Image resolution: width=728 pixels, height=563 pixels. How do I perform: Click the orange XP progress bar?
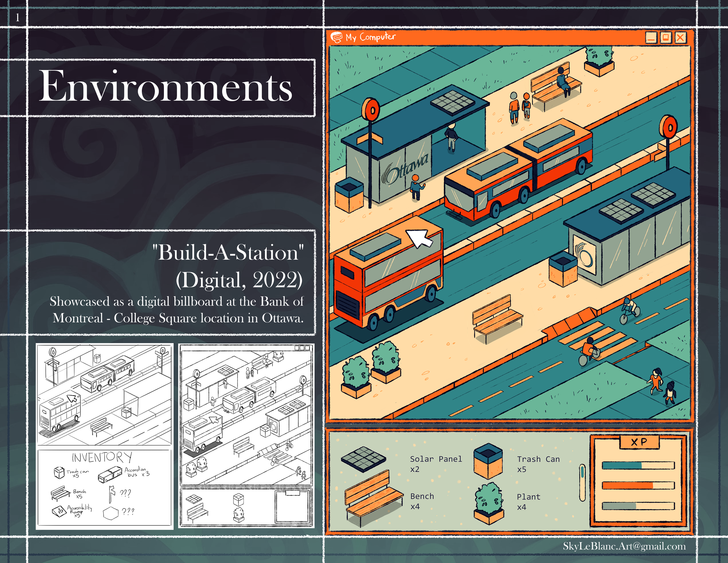click(x=638, y=485)
